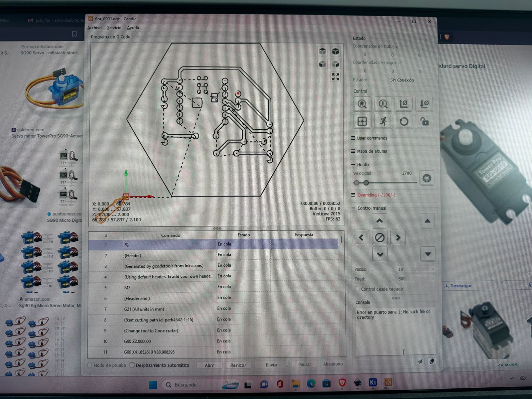The width and height of the screenshot is (532, 399).
Task: Click the Pausar button
Action: click(304, 364)
